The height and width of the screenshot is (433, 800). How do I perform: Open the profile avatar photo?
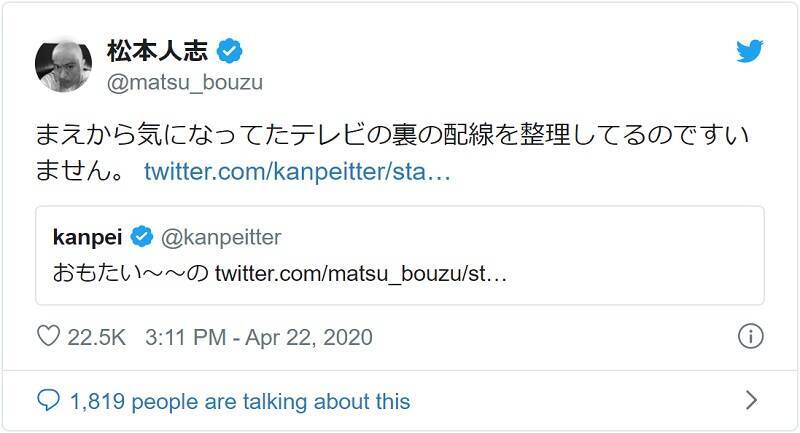tap(64, 66)
